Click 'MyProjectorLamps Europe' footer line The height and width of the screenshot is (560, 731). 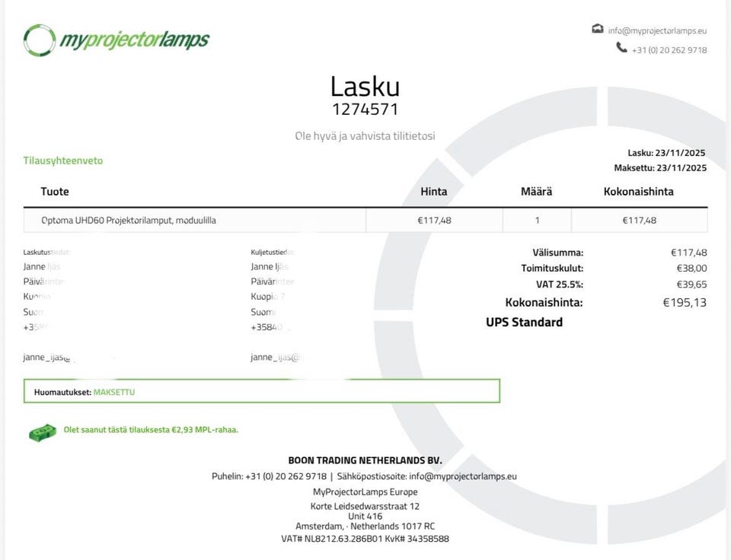tap(365, 492)
